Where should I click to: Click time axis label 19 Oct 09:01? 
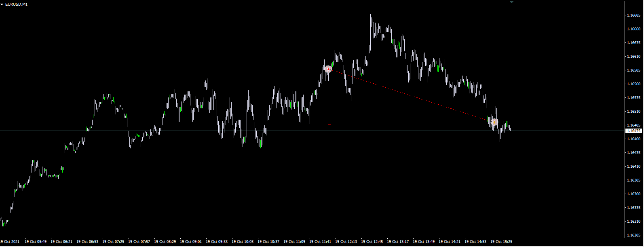pos(191,242)
